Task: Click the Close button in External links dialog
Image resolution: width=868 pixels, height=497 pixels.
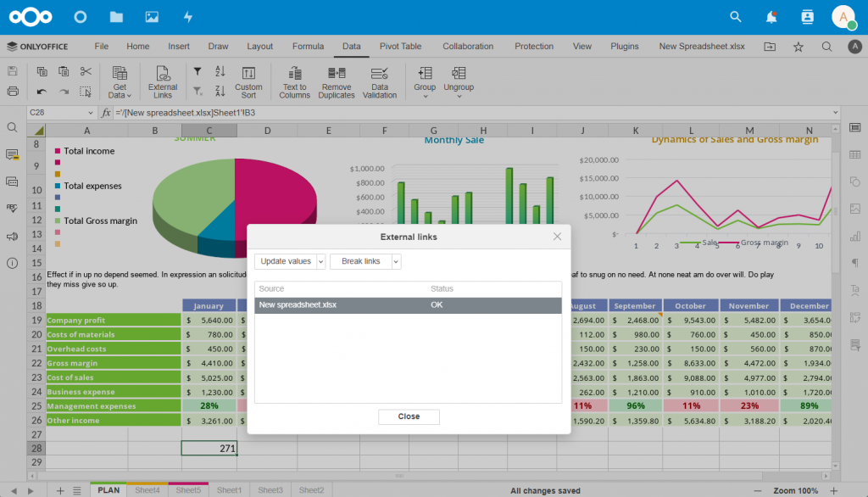Action: [x=409, y=416]
